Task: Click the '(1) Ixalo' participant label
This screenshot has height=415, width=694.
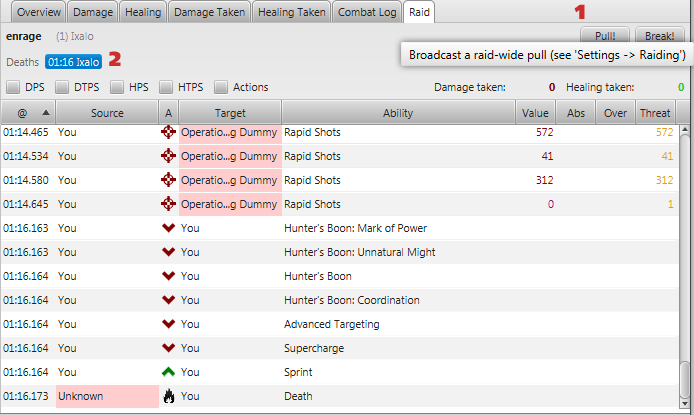Action: point(75,36)
